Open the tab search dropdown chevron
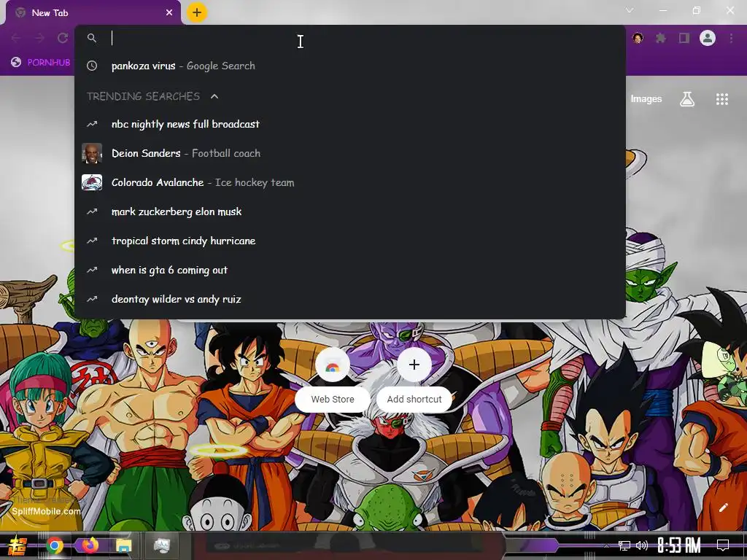 [x=630, y=10]
